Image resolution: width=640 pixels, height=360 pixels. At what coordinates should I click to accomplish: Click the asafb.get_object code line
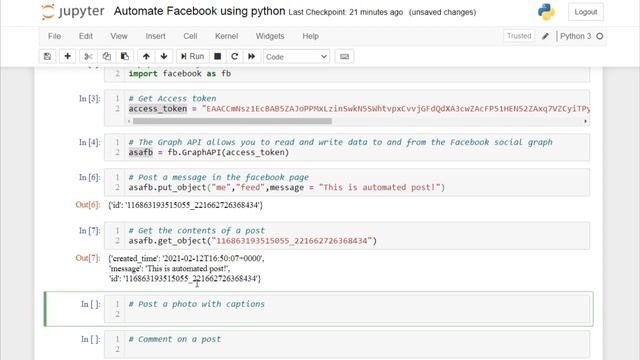point(253,241)
